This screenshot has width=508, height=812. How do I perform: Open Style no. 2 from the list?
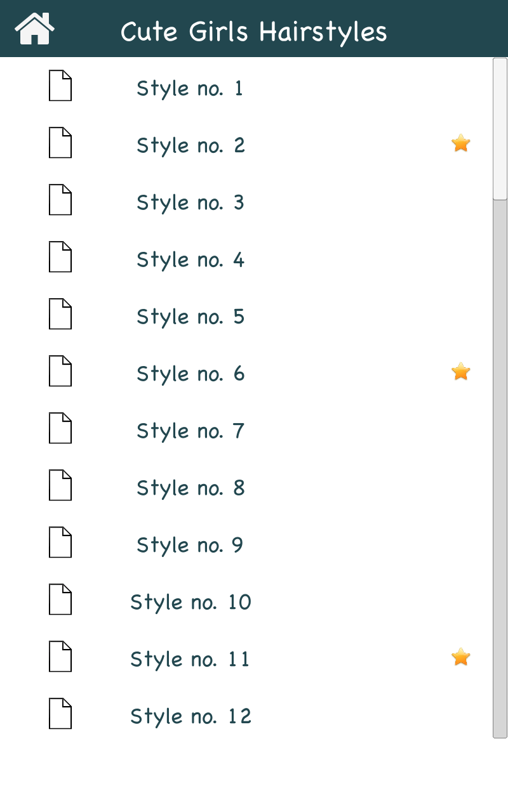pos(190,145)
